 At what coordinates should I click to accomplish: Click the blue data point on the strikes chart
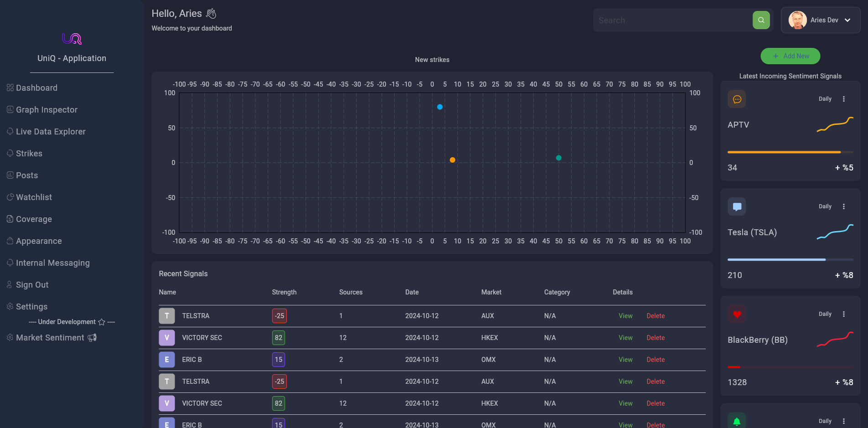[x=440, y=107]
